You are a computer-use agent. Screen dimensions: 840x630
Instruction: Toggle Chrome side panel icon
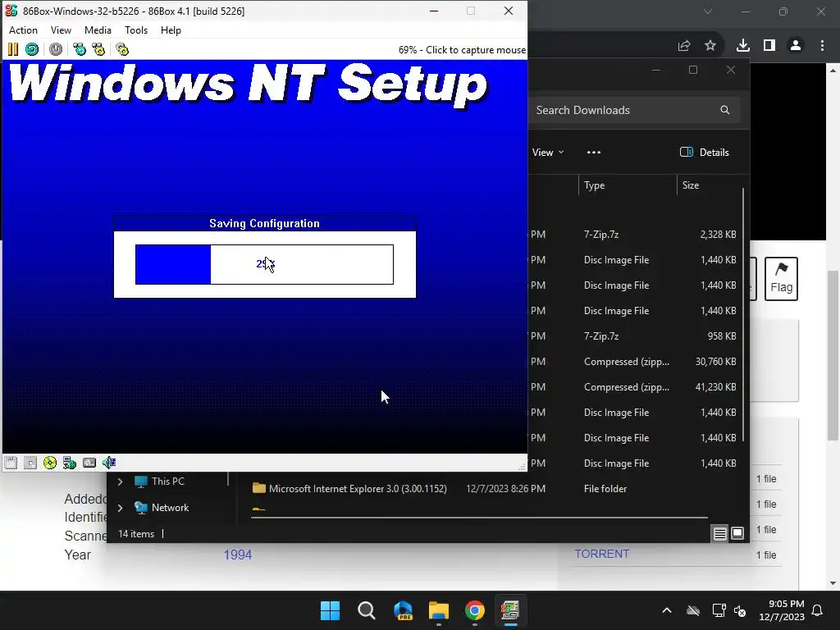(x=769, y=46)
